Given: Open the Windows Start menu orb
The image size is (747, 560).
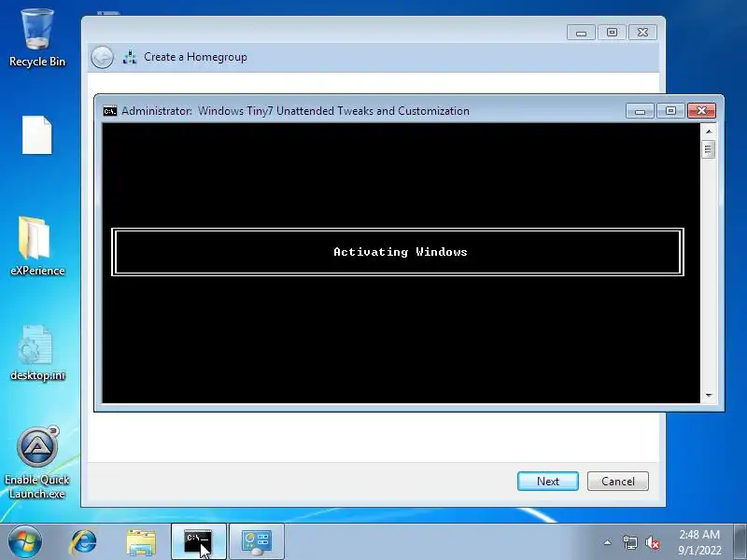Looking at the screenshot, I should tap(25, 541).
